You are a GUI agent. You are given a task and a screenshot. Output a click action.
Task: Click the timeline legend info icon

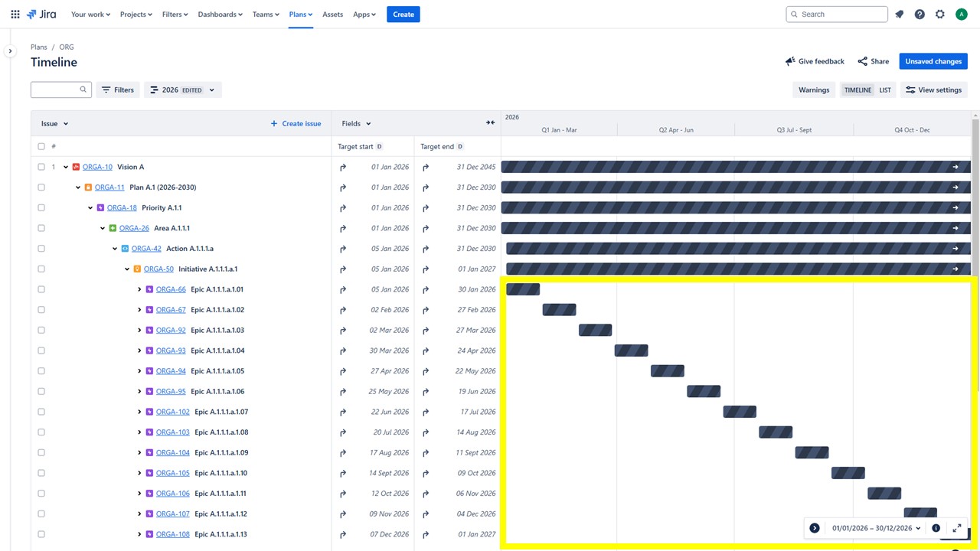936,528
